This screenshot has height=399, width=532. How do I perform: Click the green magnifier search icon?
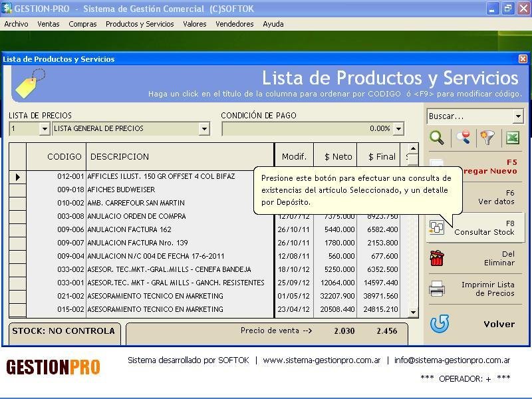point(437,138)
